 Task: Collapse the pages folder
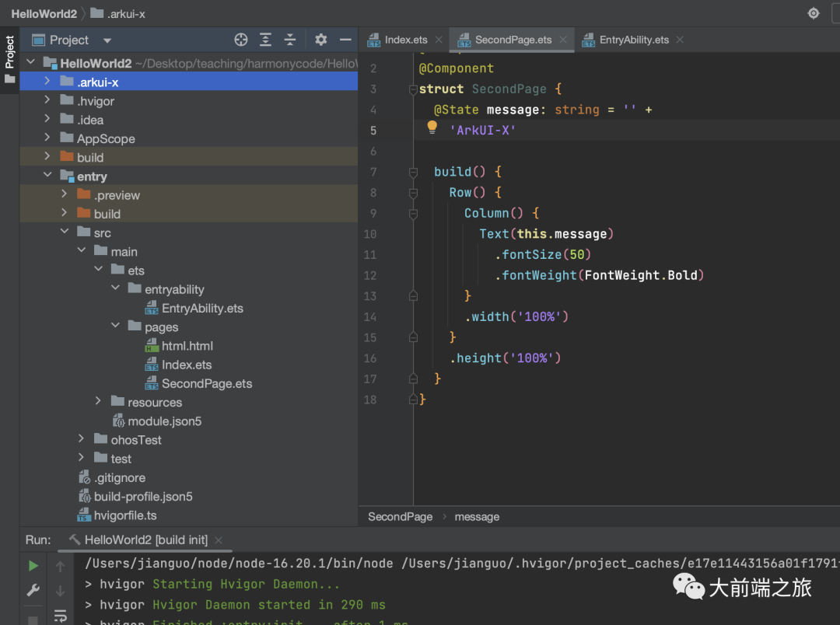[x=115, y=326]
